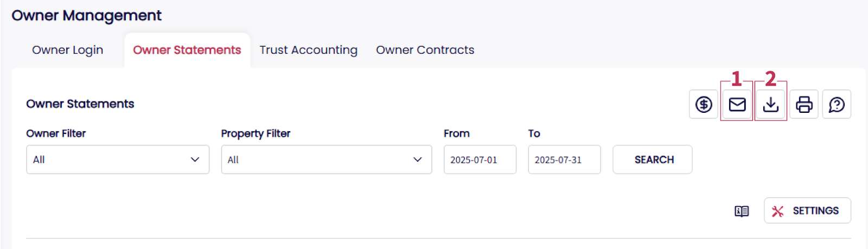Click the From date field 2025-07-01
Screen dimensions: 868x249
(480, 159)
